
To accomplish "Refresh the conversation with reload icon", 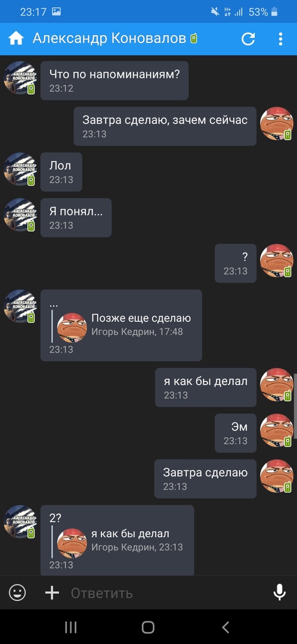I will [x=248, y=39].
